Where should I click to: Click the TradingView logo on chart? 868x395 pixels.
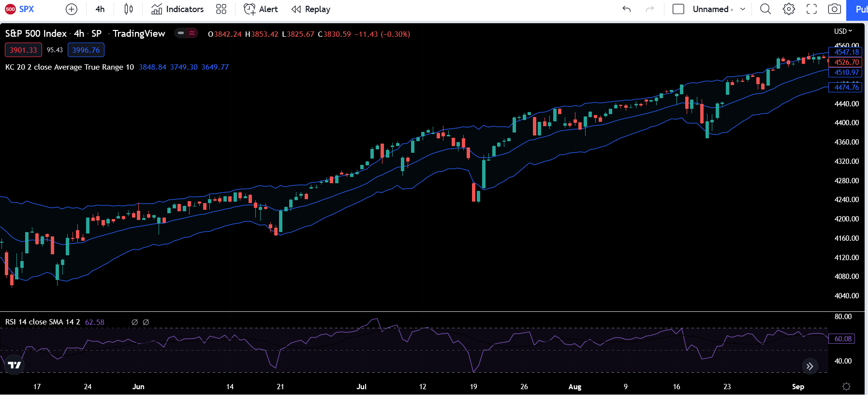(x=15, y=365)
